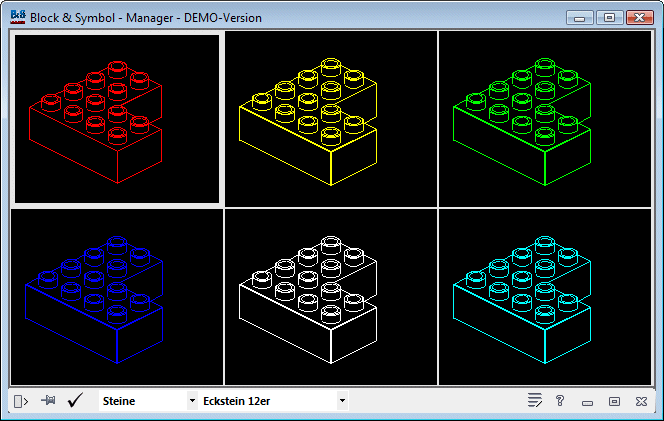
Task: Click the panel expand arrow icon in bottom toolbar
Action: point(21,401)
